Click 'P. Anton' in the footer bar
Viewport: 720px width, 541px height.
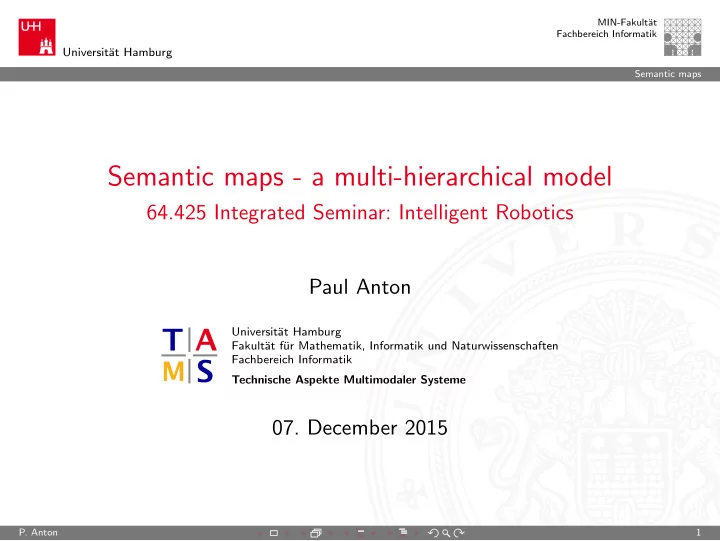point(38,533)
